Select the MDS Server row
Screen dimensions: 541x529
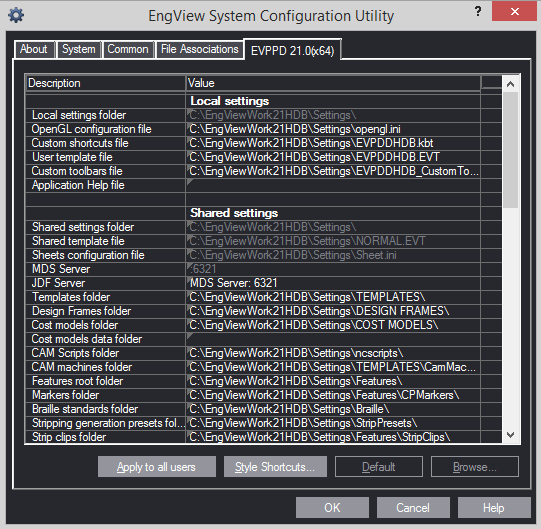tap(253, 269)
